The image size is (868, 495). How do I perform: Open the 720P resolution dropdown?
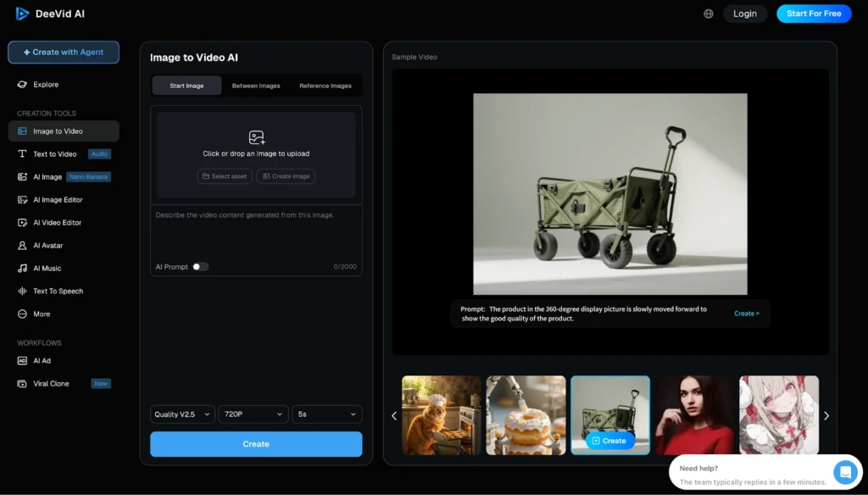253,414
